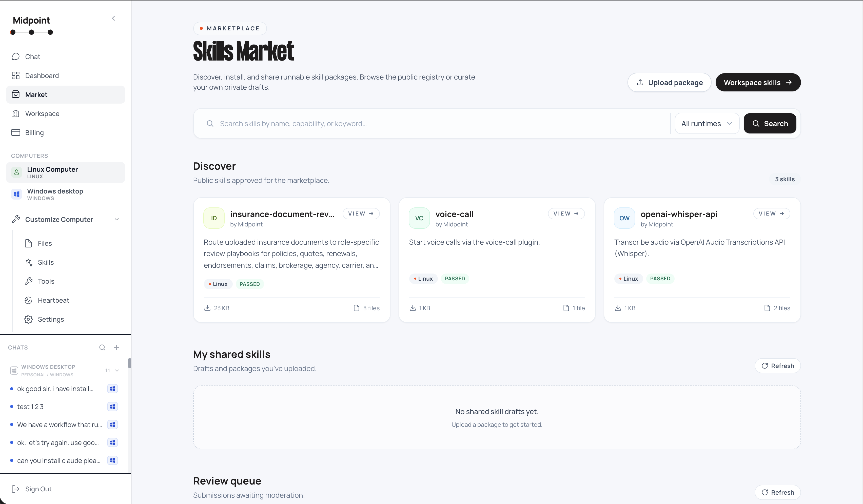Screen dimensions: 863x504
Task: Click Windows badge beside 'ok good sir' chat
Action: pyautogui.click(x=112, y=389)
